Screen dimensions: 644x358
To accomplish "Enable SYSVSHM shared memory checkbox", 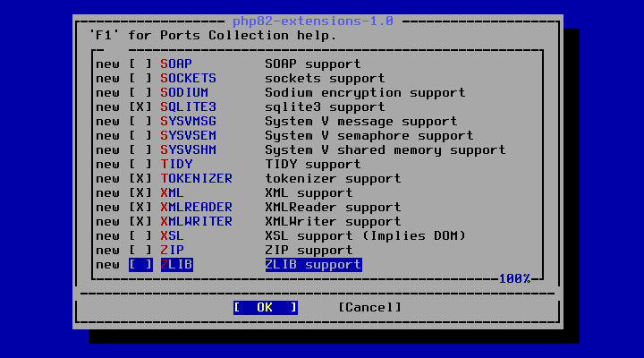I will coord(140,150).
